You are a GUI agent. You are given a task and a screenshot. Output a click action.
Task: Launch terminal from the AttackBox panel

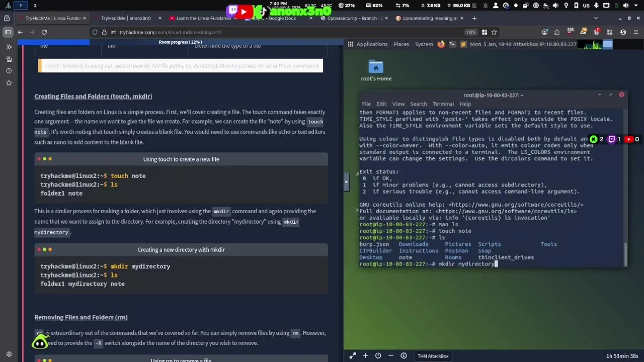point(452,44)
